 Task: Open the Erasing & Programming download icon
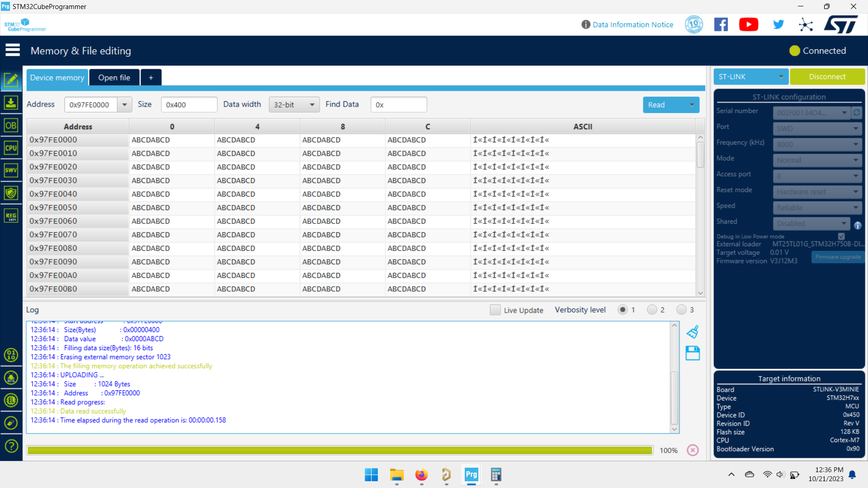click(x=11, y=103)
